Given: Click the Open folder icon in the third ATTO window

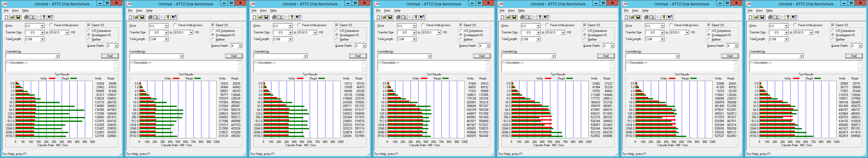Looking at the screenshot, I should tap(260, 17).
